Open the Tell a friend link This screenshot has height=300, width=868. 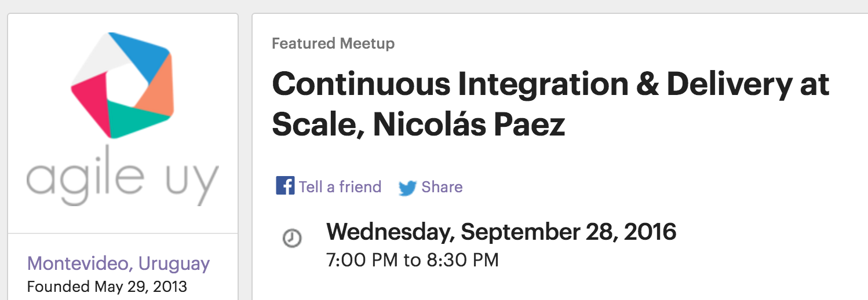point(340,187)
